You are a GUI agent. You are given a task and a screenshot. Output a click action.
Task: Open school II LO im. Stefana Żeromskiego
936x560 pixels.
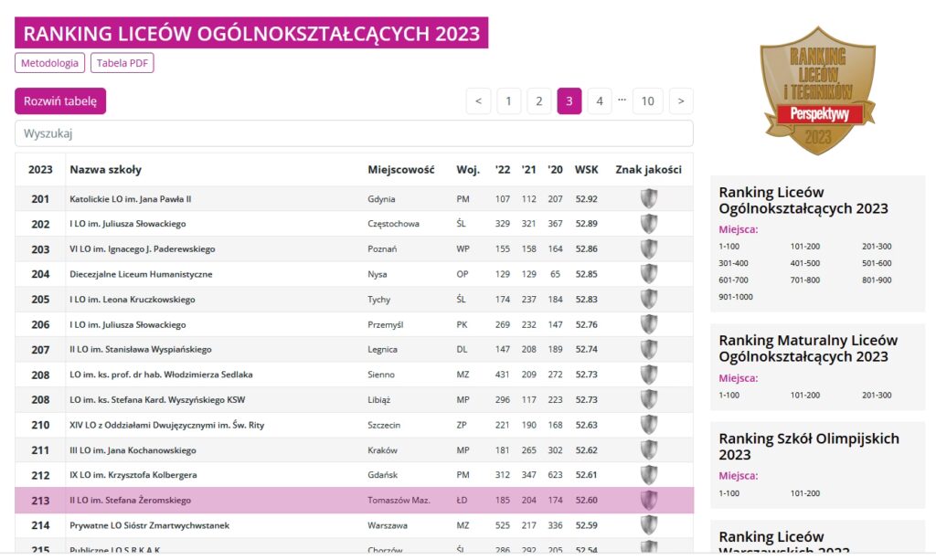(x=128, y=500)
